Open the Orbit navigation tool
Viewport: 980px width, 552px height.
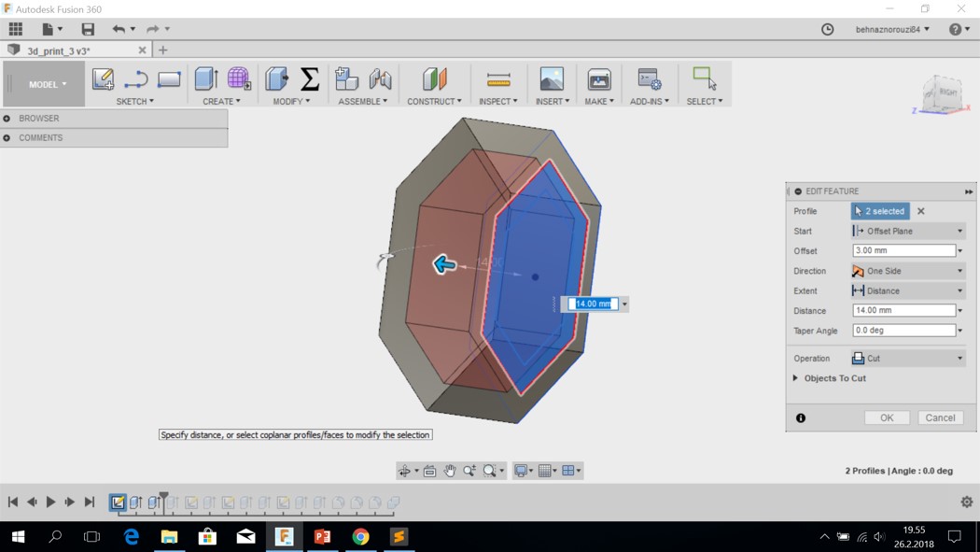(404, 471)
